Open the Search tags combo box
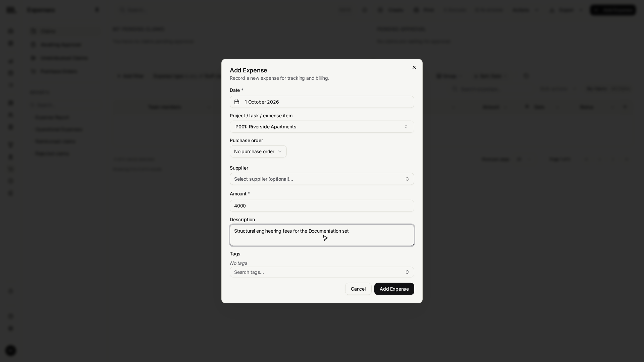This screenshot has height=362, width=644. [322, 272]
